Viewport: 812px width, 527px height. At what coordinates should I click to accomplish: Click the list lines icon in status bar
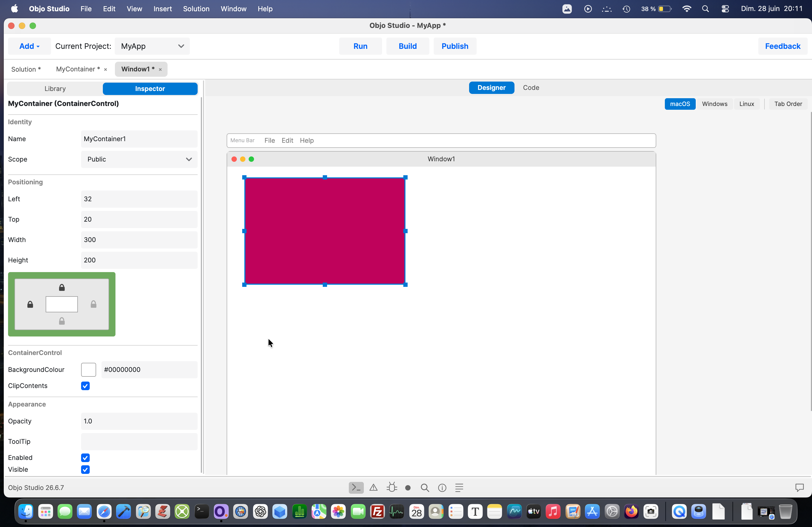pos(459,488)
